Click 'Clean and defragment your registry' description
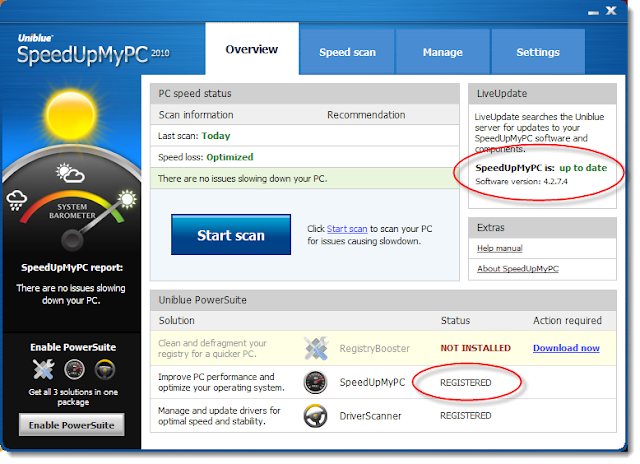The height and width of the screenshot is (464, 640). [x=212, y=348]
